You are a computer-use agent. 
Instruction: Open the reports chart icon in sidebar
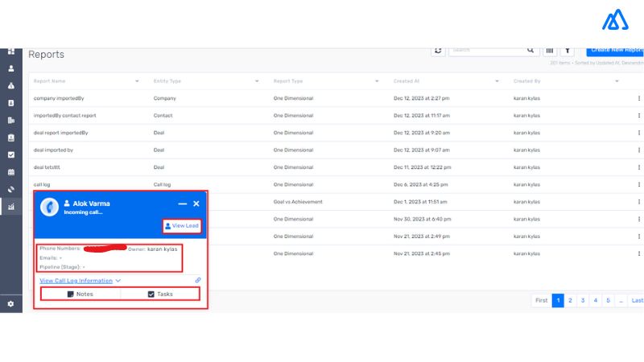[x=11, y=207]
